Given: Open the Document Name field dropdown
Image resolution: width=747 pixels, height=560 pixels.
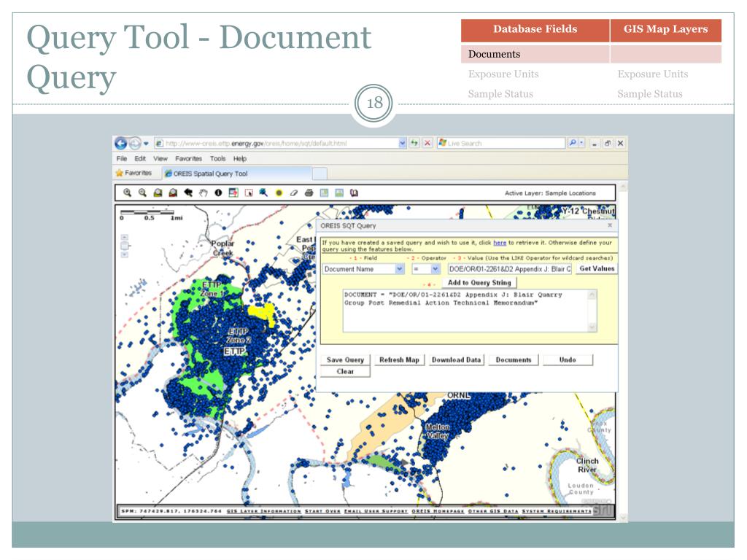Looking at the screenshot, I should pyautogui.click(x=400, y=269).
